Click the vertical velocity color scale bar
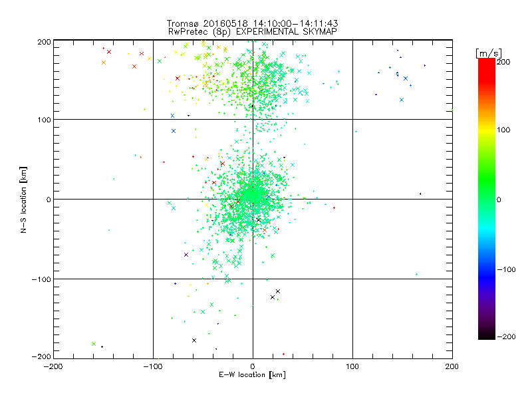 click(x=487, y=199)
